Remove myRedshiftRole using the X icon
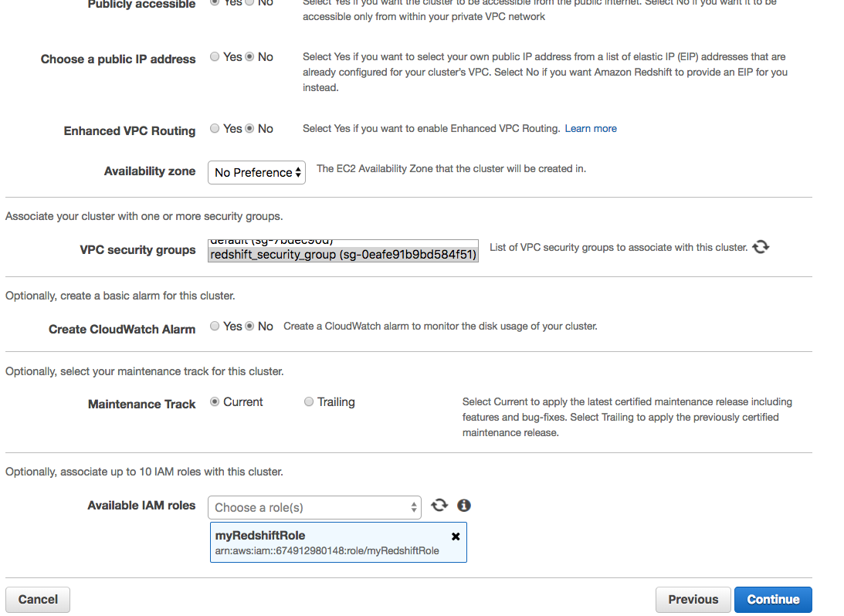The width and height of the screenshot is (844, 616). click(x=456, y=536)
